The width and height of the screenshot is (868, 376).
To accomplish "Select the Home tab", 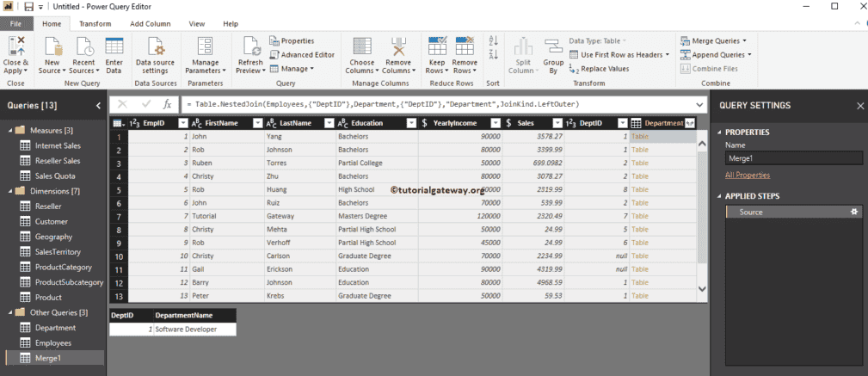I will (x=52, y=24).
